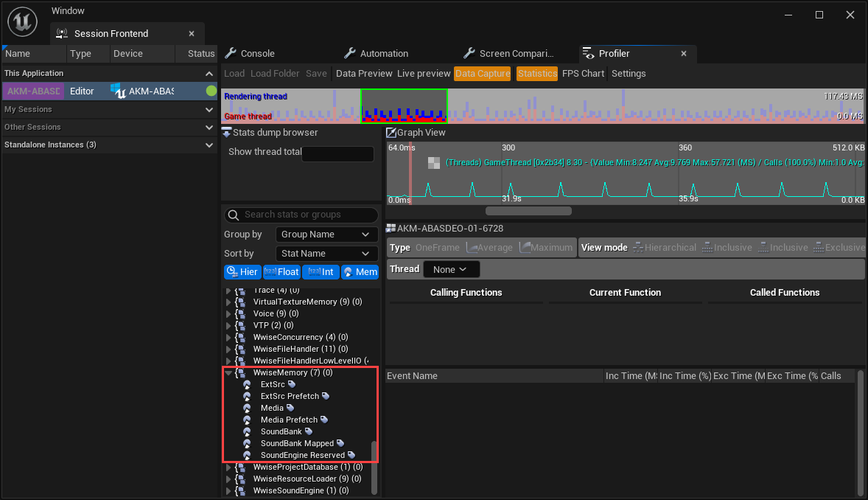Screen dimensions: 868x500
Task: Open the Group by dropdown
Action: (x=326, y=235)
